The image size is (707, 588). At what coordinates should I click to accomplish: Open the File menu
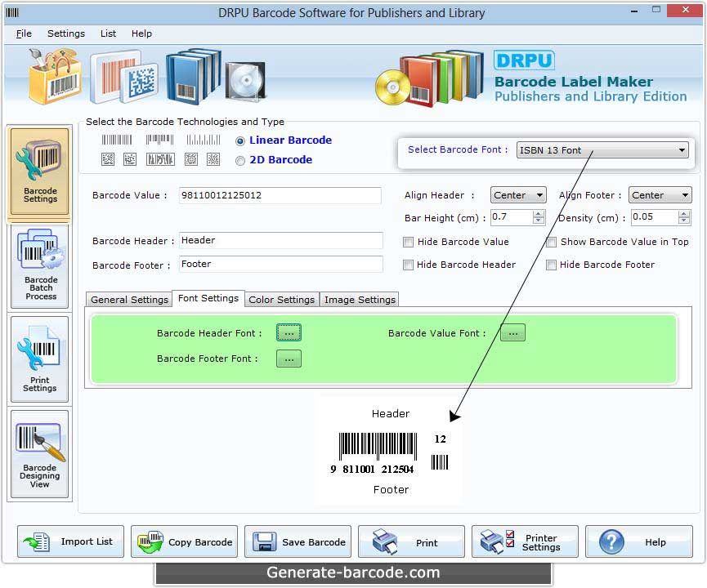click(x=24, y=33)
